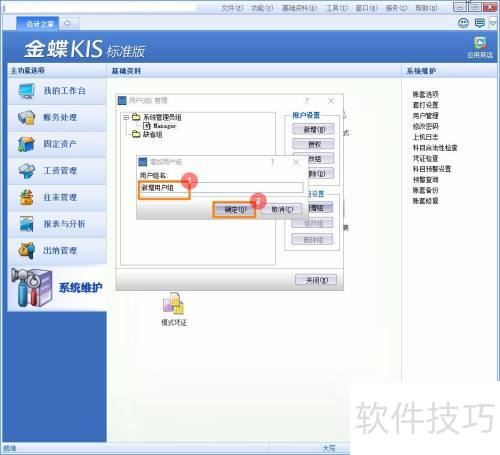Click the help question mark in 用户(组)管理 dialog
Viewport: 500px width, 455px height.
(307, 100)
